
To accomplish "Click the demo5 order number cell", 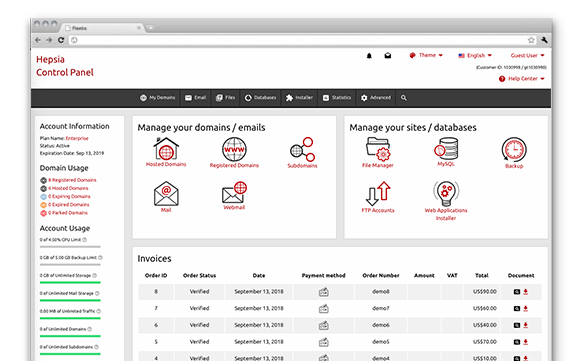I will click(381, 342).
